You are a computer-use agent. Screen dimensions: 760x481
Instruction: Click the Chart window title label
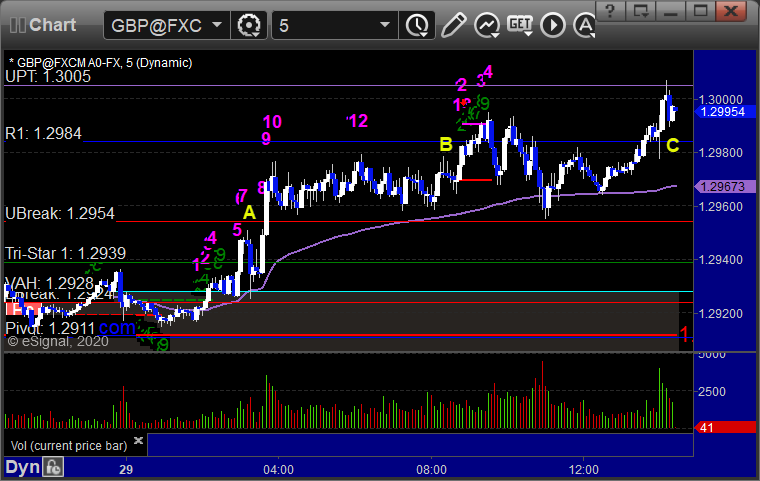coord(52,25)
